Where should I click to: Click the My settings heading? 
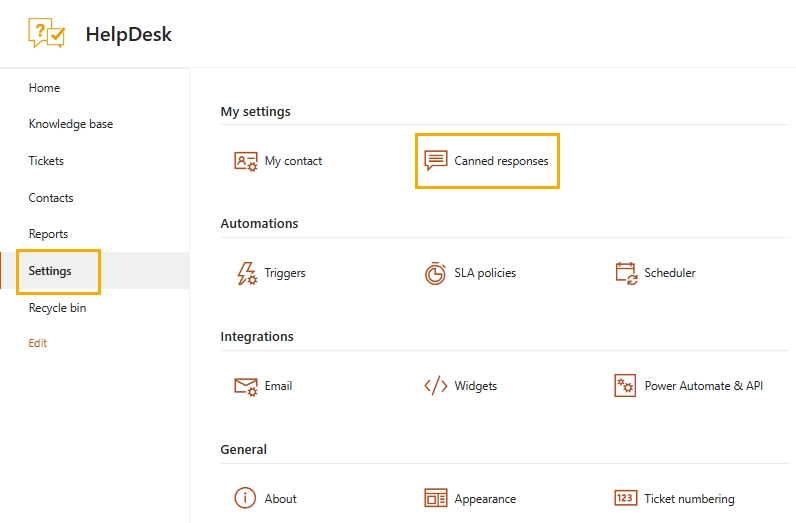point(255,112)
